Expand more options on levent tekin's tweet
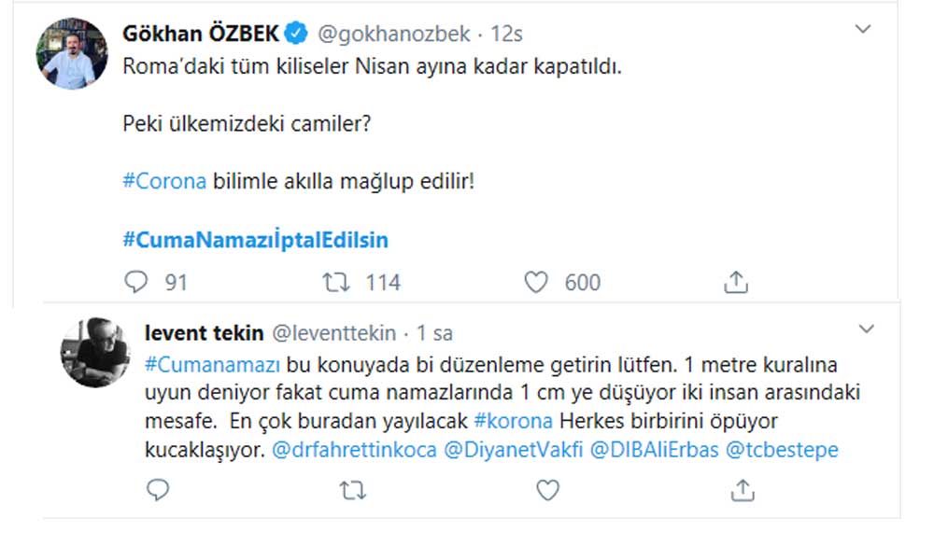 click(x=867, y=329)
